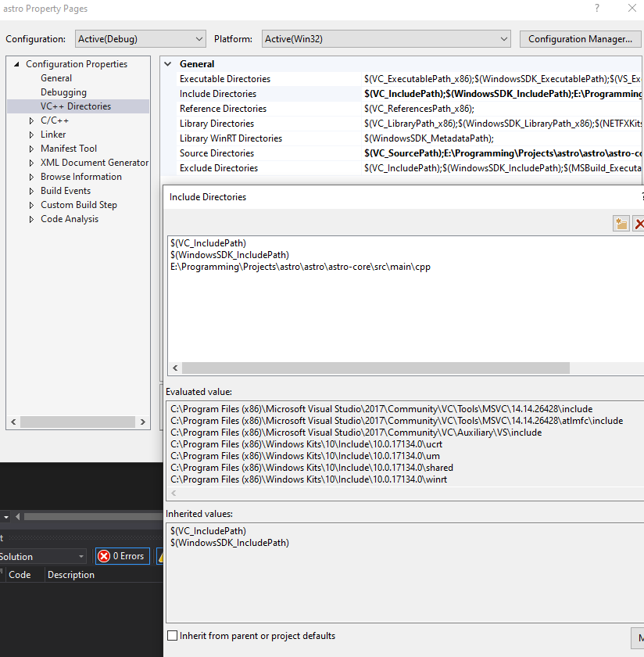The width and height of the screenshot is (644, 657).
Task: Click the left arrow of the directories list scrollbar
Action: coord(175,368)
